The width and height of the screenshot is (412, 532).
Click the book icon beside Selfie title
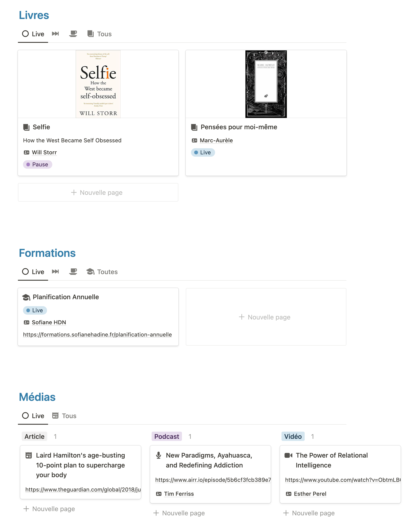(26, 127)
